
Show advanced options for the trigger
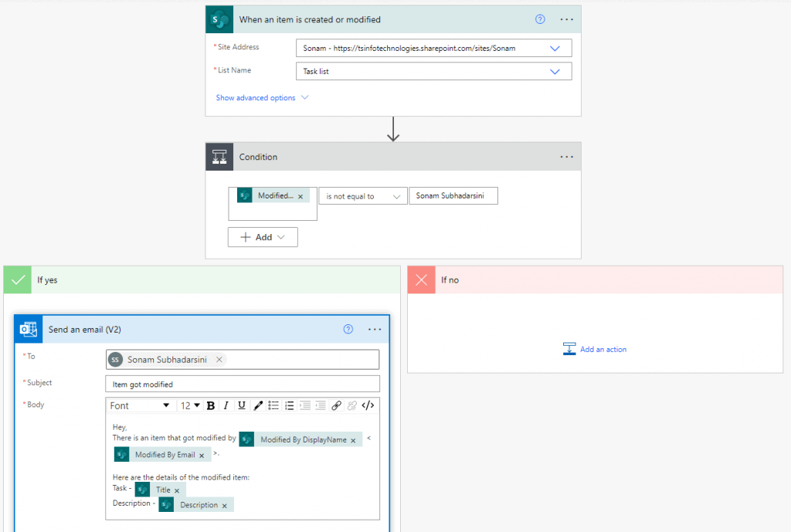[x=262, y=98]
